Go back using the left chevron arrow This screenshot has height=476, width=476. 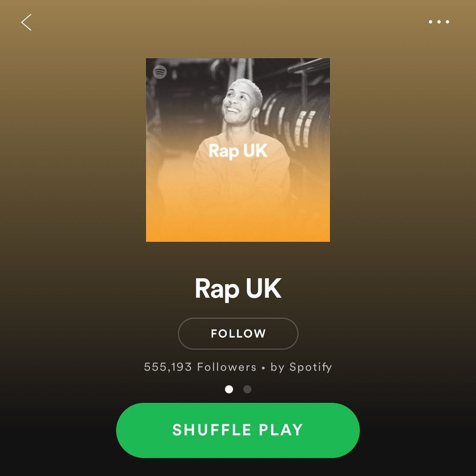pyautogui.click(x=26, y=22)
